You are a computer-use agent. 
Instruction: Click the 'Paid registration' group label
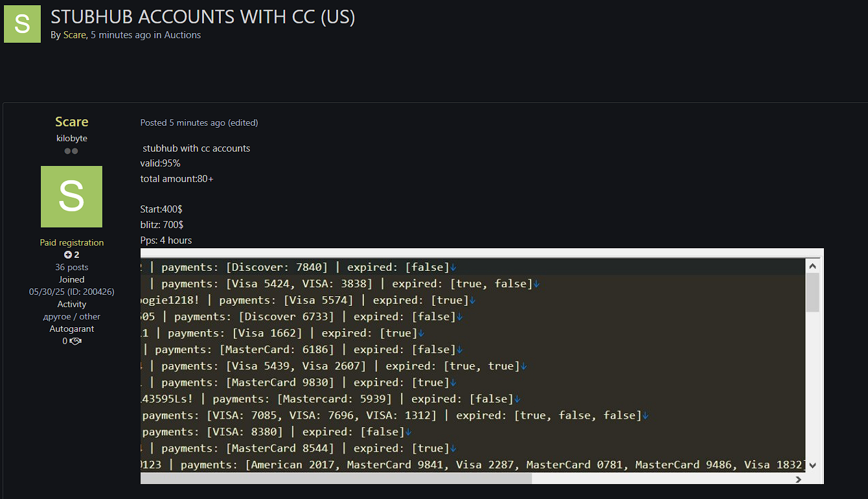[72, 242]
